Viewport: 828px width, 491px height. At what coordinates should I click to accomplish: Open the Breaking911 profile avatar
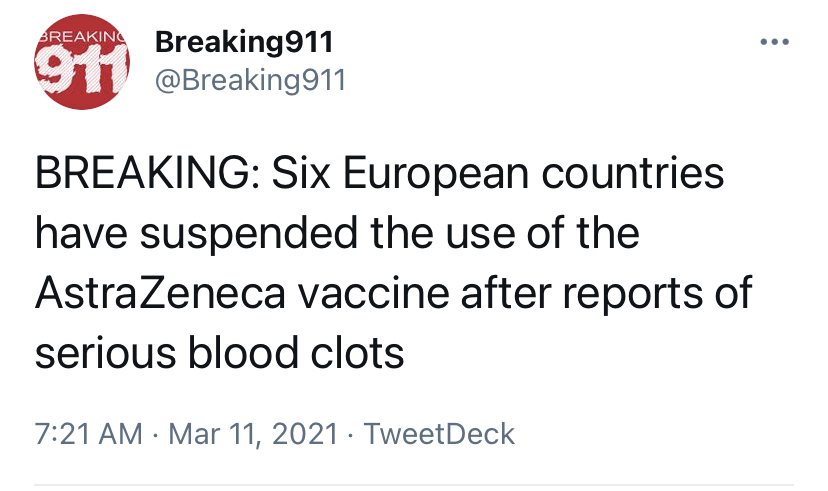(82, 62)
